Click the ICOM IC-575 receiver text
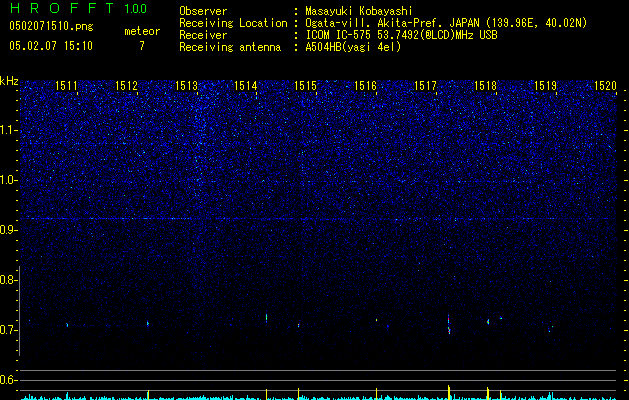The width and height of the screenshot is (629, 400). click(x=401, y=35)
